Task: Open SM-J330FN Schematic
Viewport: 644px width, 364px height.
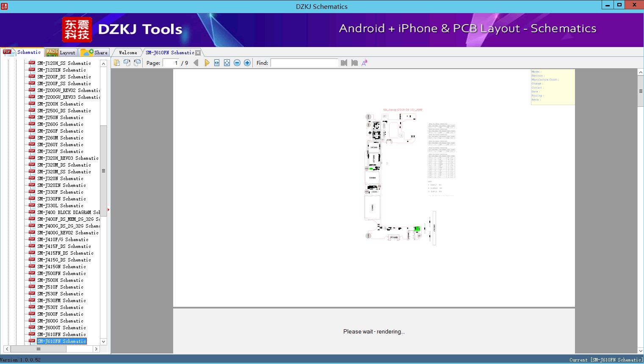Action: (61, 199)
